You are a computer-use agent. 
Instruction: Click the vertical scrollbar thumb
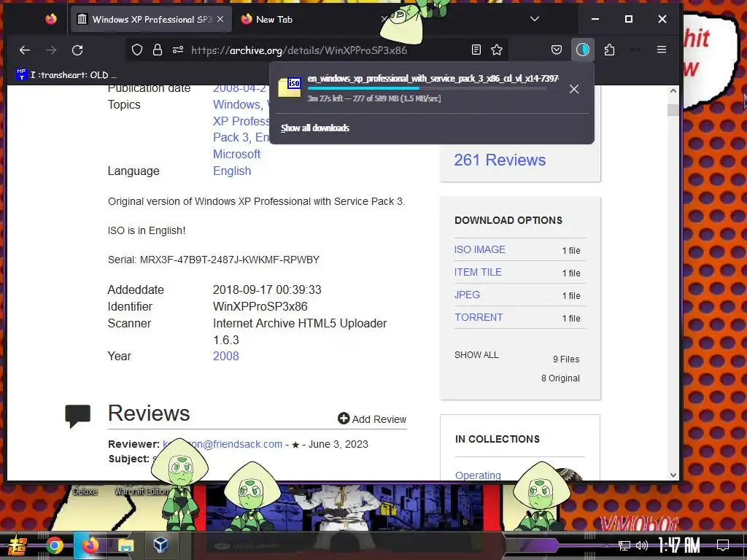[673, 110]
